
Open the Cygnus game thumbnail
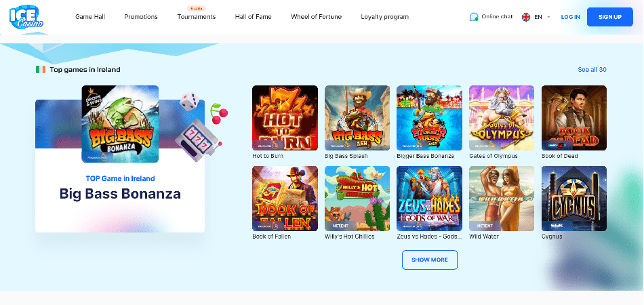tap(573, 199)
